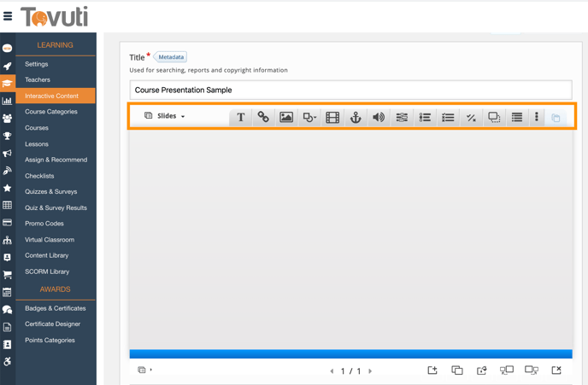Screen dimensions: 588x385
Task: Open the Certificate Designer link
Action: click(x=52, y=324)
